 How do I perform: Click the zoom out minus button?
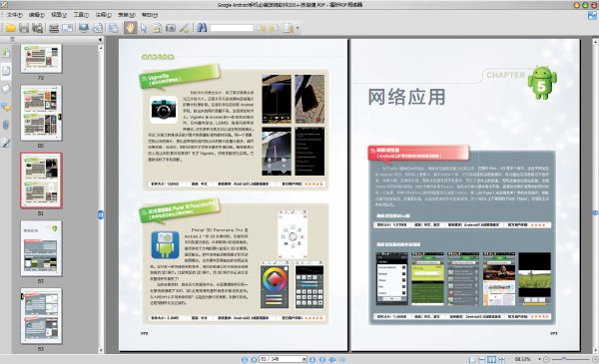click(546, 359)
